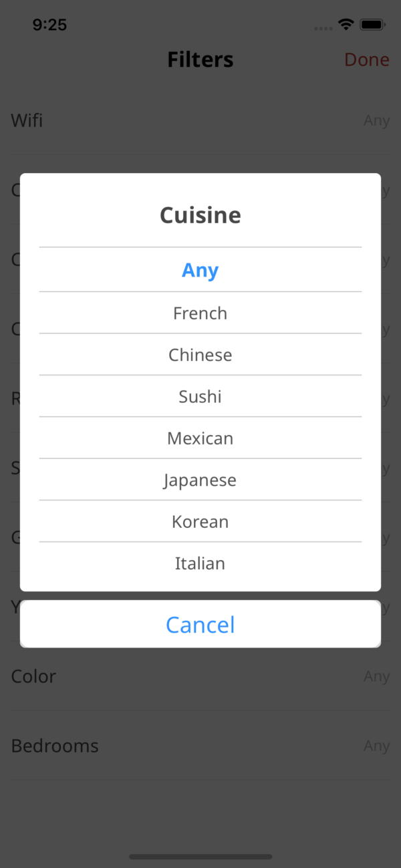This screenshot has width=401, height=868.
Task: Tap the Any value next to Bedrooms
Action: (376, 745)
